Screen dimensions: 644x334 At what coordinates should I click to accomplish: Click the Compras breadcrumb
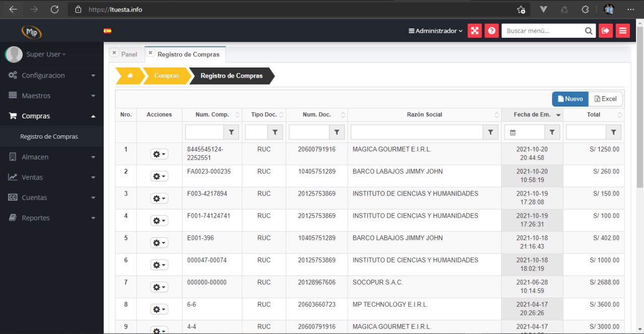pyautogui.click(x=167, y=76)
